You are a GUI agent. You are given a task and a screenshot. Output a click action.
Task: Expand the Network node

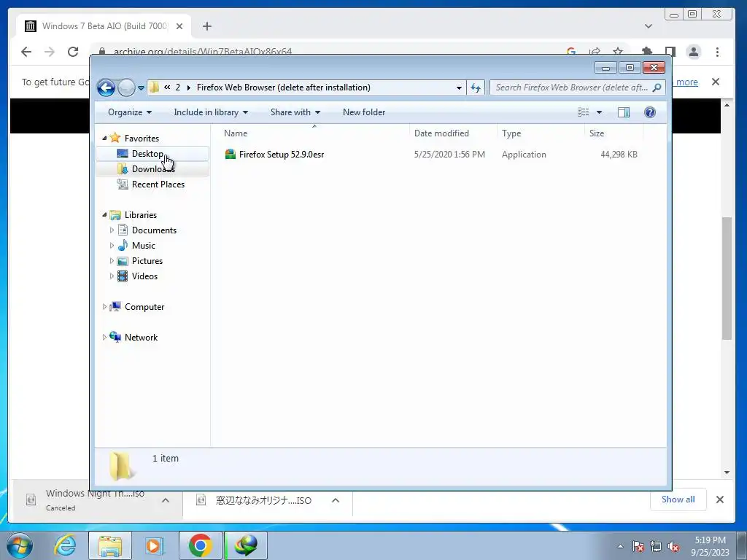[x=104, y=337]
